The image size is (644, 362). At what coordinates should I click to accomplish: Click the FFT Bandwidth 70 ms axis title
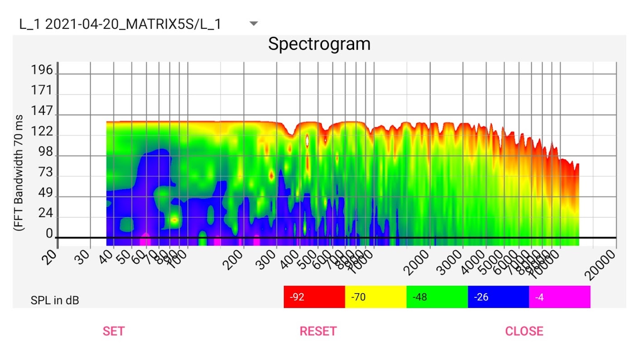pyautogui.click(x=19, y=173)
